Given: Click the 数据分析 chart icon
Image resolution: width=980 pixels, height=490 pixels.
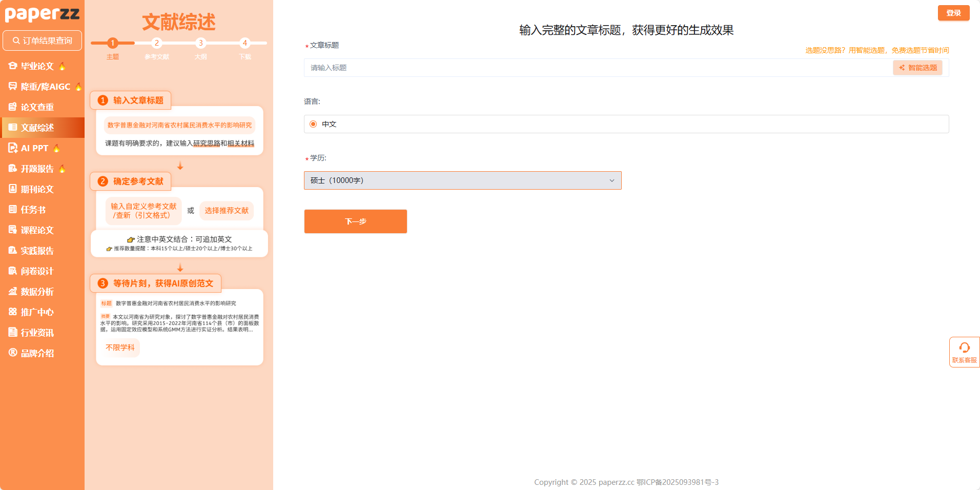Looking at the screenshot, I should tap(13, 292).
